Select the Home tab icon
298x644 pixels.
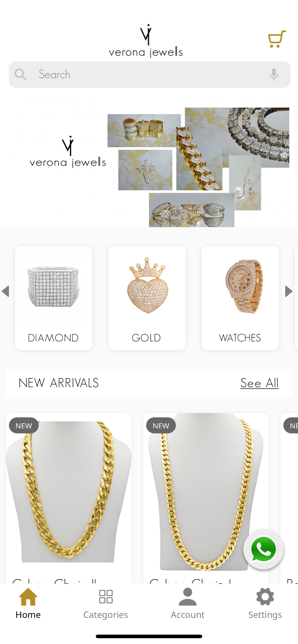click(28, 597)
